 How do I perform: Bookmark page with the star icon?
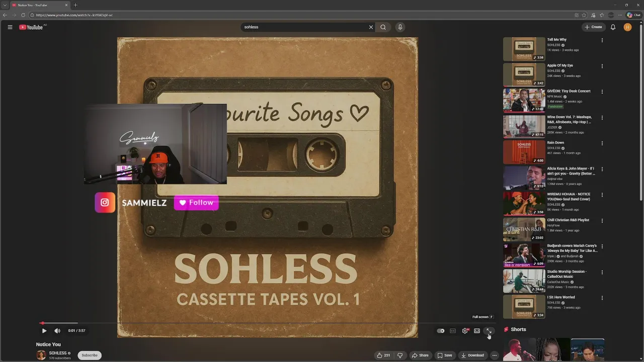pyautogui.click(x=584, y=15)
